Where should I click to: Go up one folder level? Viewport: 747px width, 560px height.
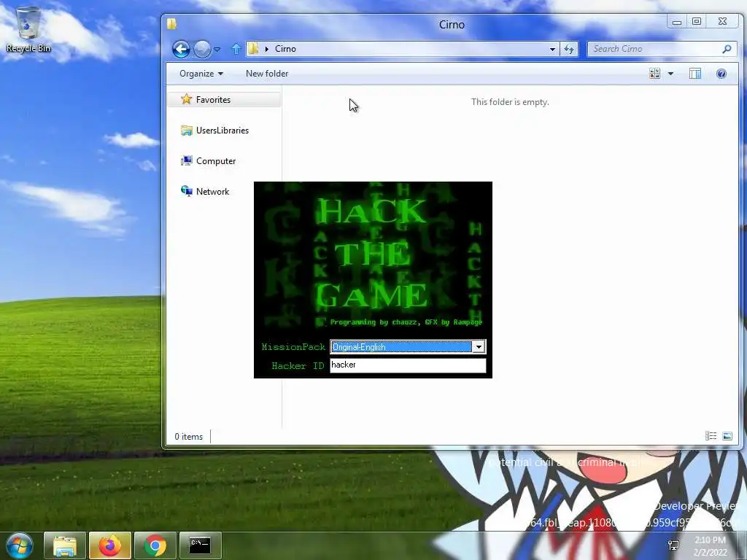pos(236,49)
